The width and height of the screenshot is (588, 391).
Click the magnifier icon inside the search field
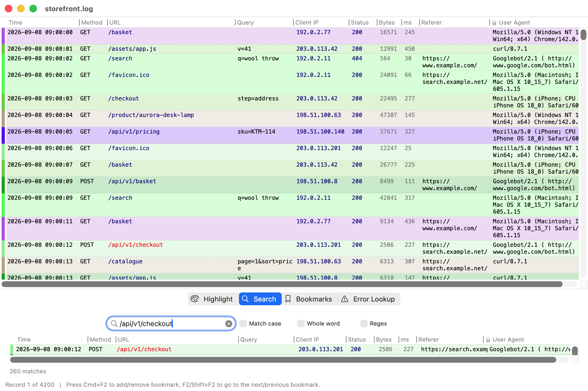tap(114, 324)
